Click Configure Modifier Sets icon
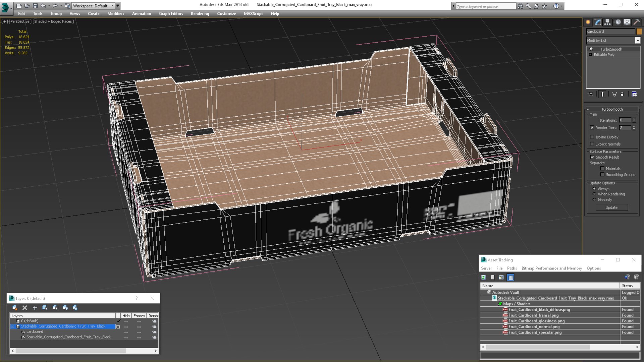This screenshot has width=644, height=362. coord(634,94)
